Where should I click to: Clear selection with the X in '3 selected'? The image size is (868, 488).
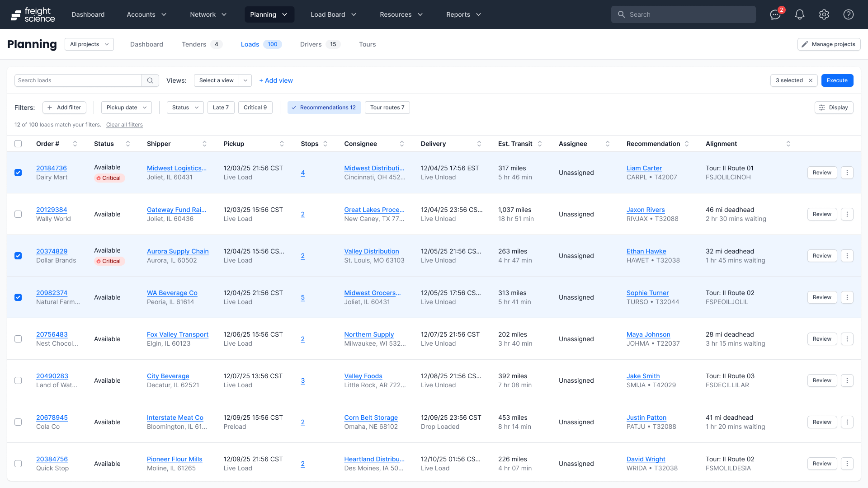(x=811, y=80)
